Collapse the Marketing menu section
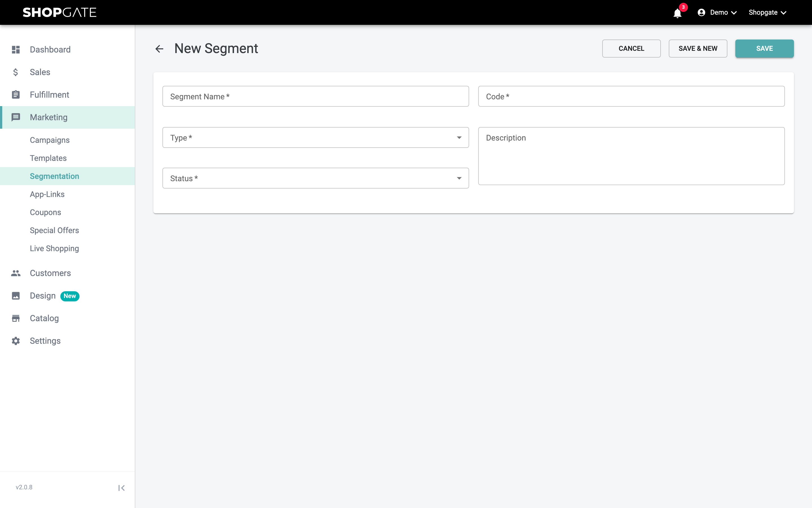 point(67,117)
